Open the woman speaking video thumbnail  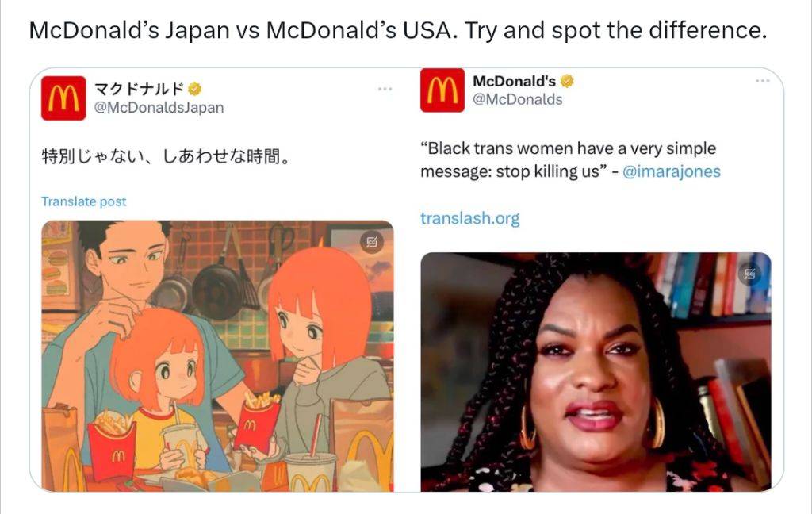[596, 371]
